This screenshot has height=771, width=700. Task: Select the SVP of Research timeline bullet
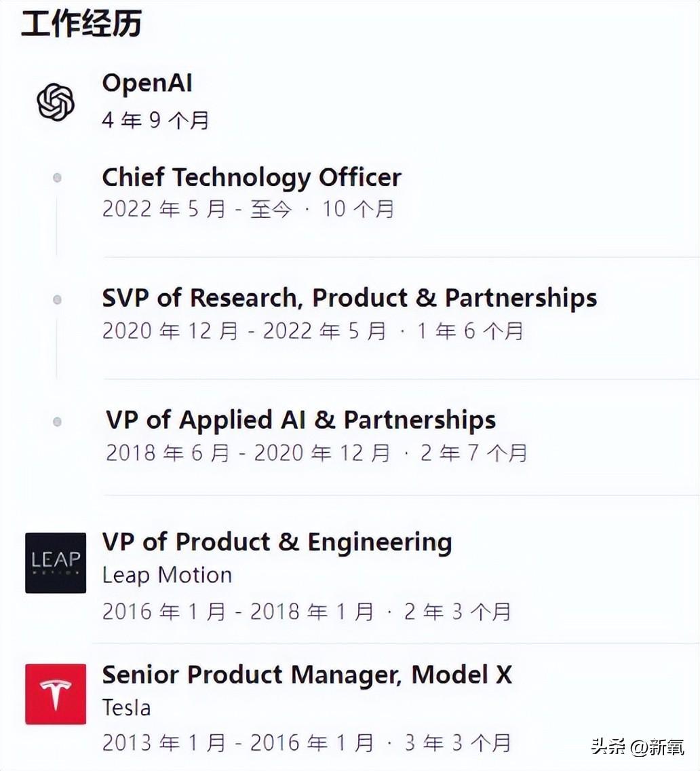pyautogui.click(x=57, y=299)
